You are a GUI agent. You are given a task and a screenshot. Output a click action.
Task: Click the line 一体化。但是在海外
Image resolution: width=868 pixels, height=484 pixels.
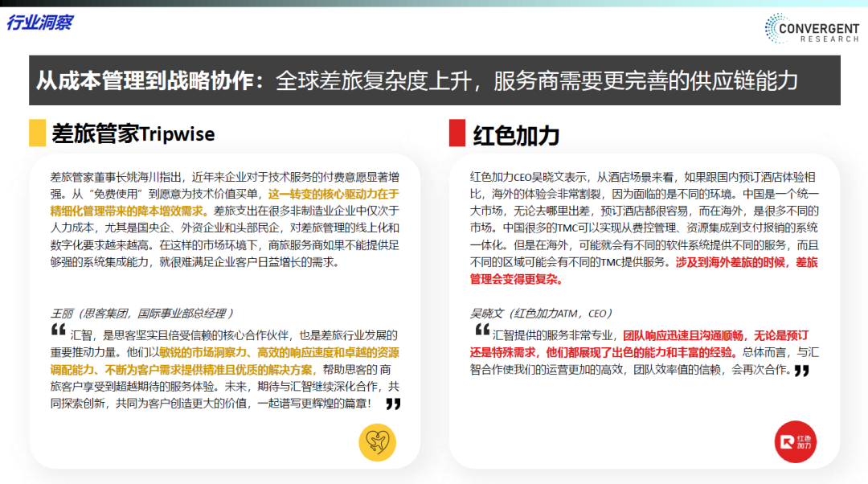645,245
